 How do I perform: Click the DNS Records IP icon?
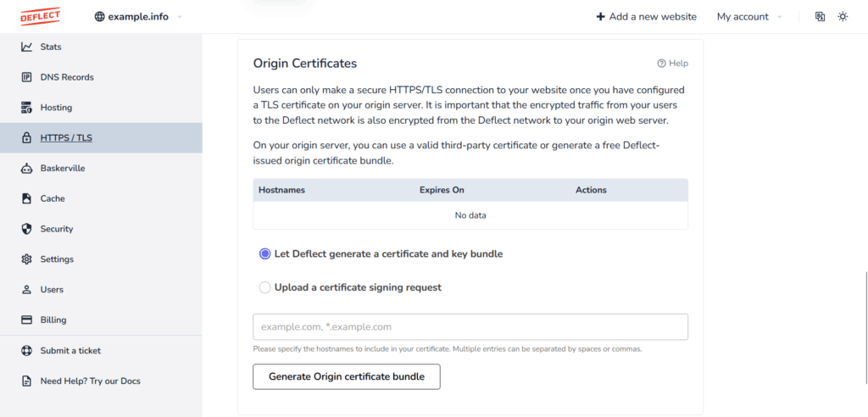tap(26, 77)
